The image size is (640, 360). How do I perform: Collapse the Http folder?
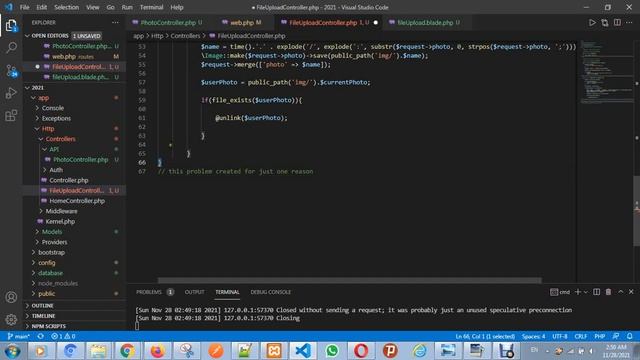pyautogui.click(x=75, y=129)
